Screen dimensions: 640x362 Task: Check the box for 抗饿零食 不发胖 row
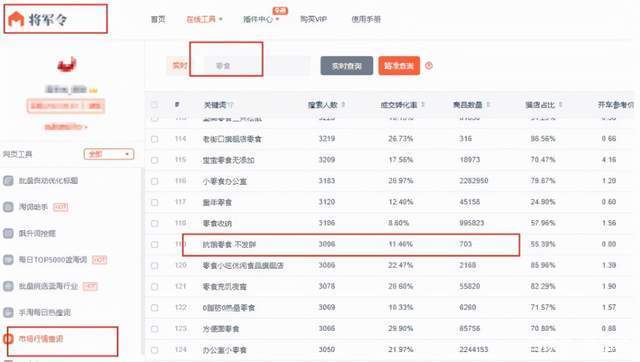click(x=154, y=244)
